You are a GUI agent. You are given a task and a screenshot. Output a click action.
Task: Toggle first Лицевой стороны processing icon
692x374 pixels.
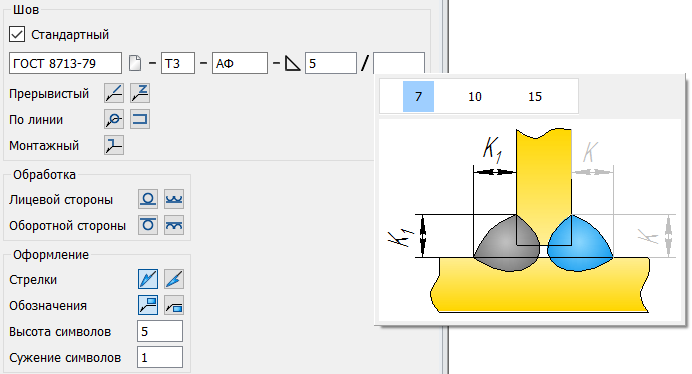tap(148, 199)
